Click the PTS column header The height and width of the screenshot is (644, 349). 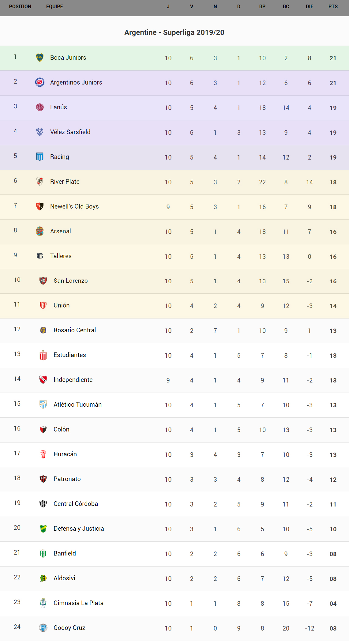click(333, 7)
